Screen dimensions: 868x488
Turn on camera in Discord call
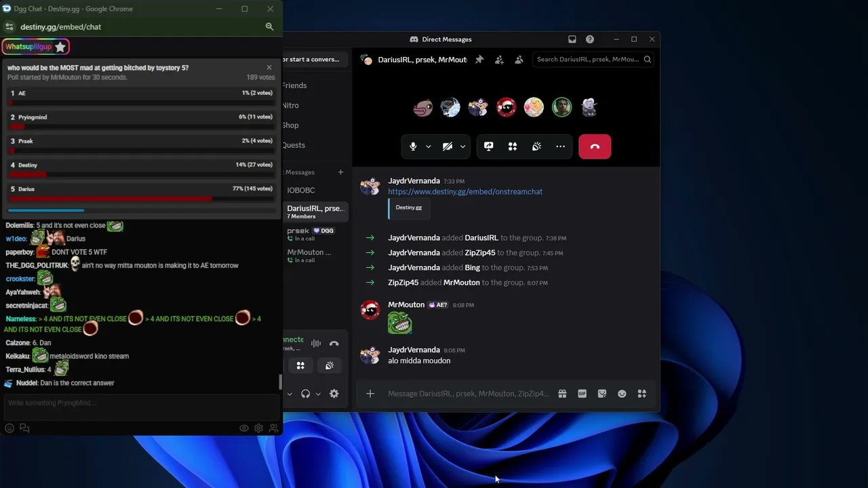(448, 146)
